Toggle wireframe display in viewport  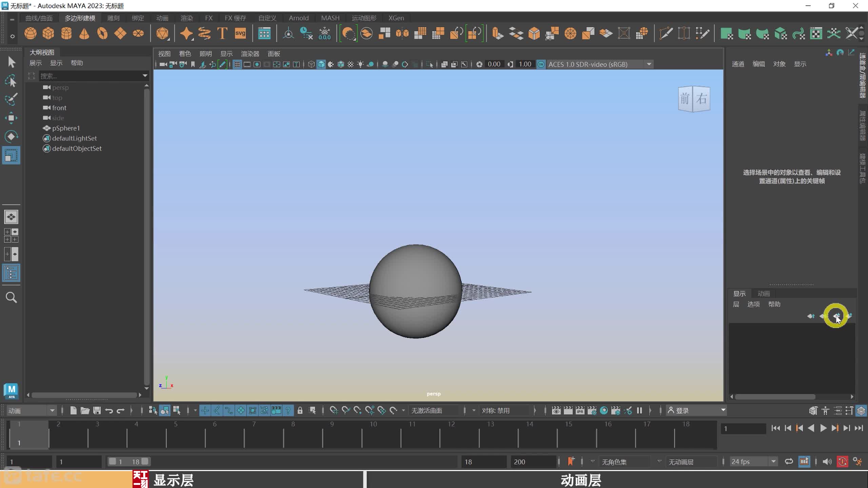[311, 64]
